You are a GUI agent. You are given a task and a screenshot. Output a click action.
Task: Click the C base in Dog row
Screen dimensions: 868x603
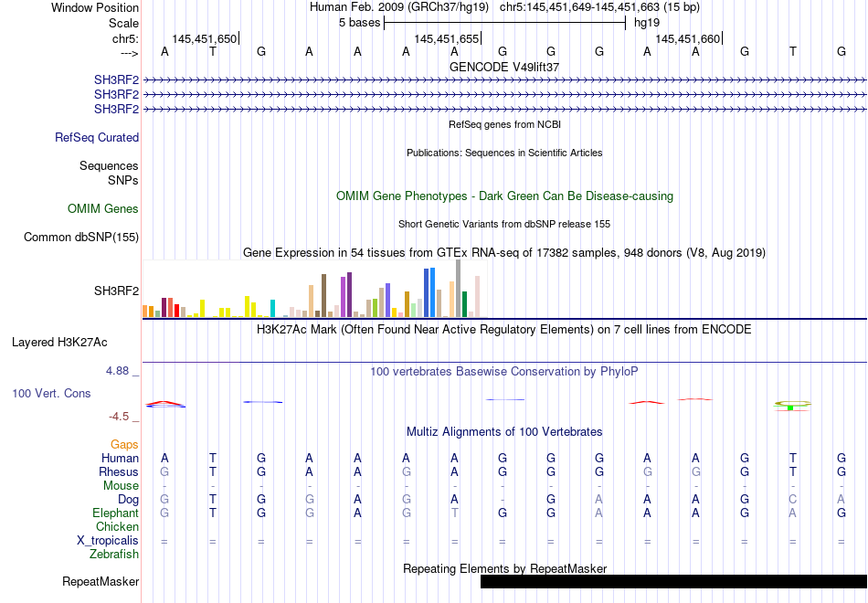pos(793,500)
